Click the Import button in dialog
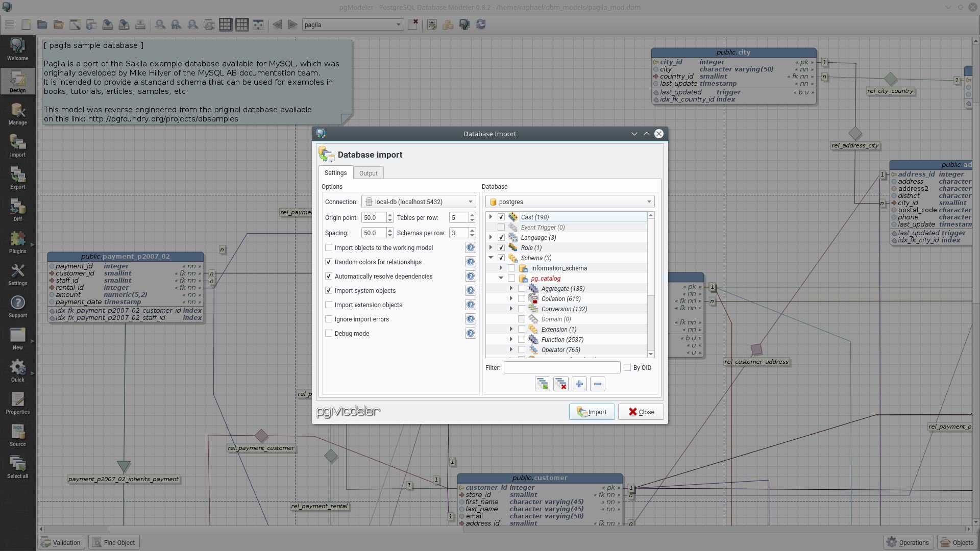980x551 pixels. click(592, 412)
